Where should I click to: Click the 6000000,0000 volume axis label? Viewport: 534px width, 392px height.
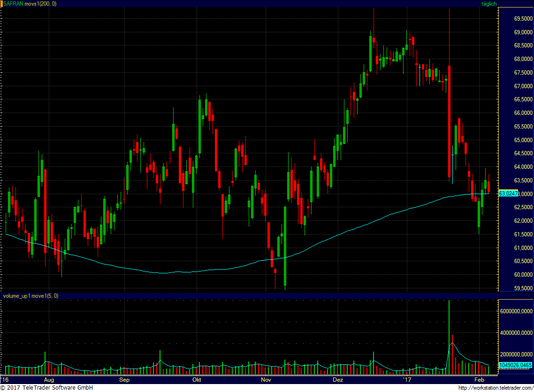click(x=516, y=311)
